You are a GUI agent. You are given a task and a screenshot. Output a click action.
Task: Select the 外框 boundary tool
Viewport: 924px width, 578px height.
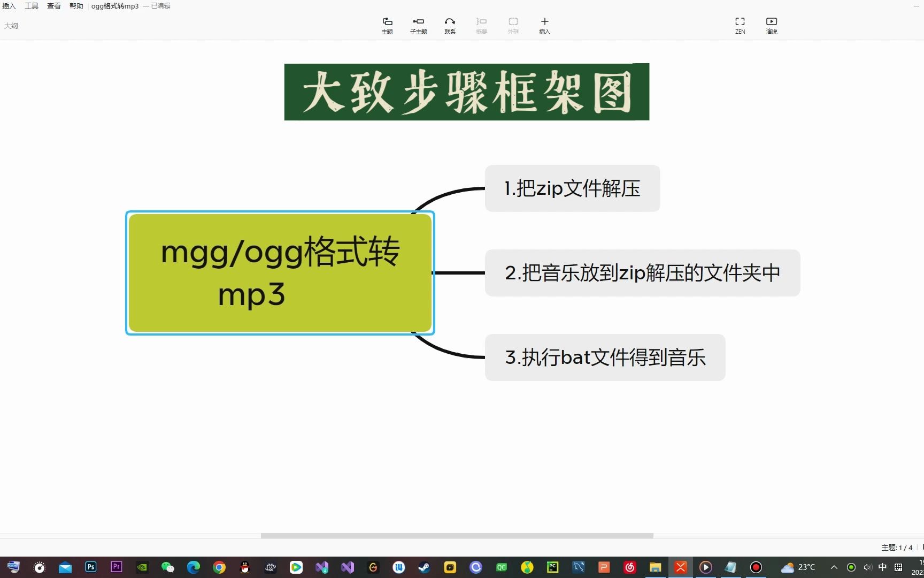pos(512,25)
